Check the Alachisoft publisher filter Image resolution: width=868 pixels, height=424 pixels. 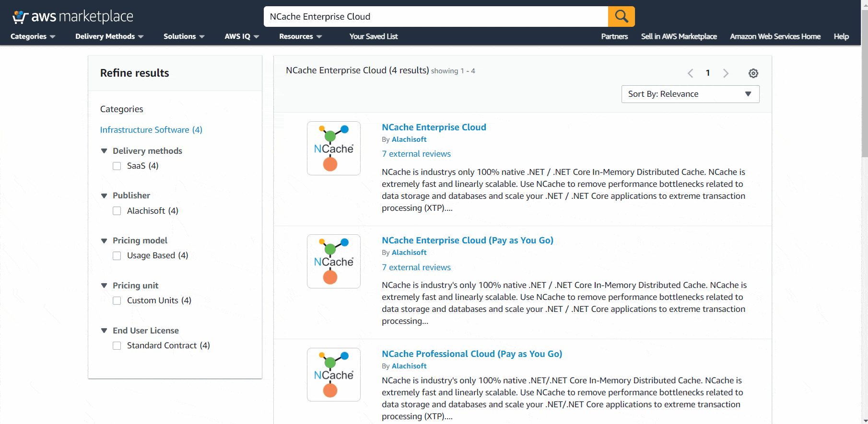click(117, 211)
